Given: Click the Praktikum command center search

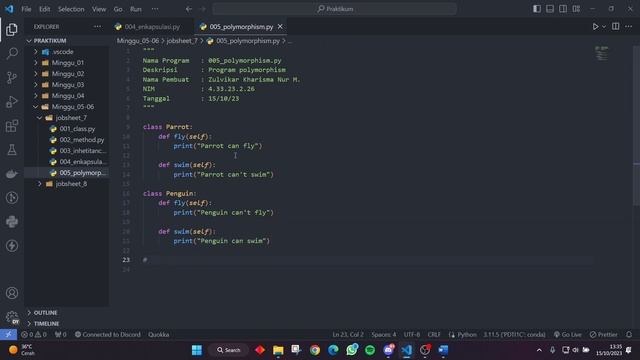Looking at the screenshot, I should click(x=334, y=9).
